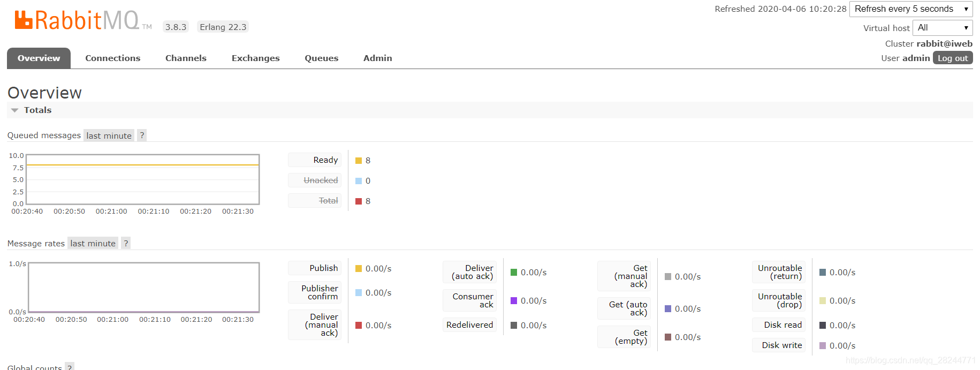Change Message rates last minute range

[93, 243]
